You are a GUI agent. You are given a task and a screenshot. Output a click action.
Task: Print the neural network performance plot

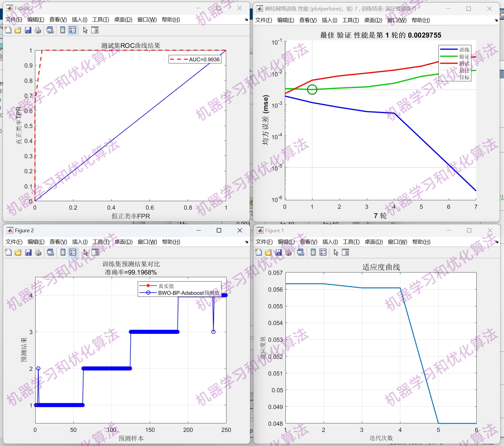pyautogui.click(x=263, y=20)
